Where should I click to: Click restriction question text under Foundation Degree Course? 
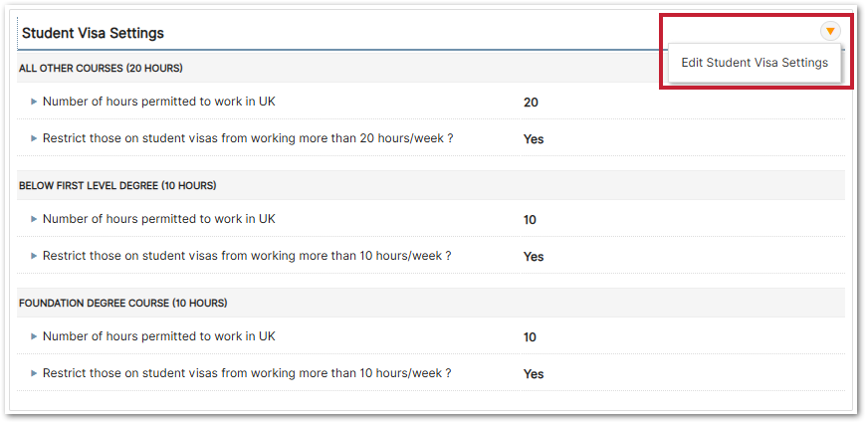tap(247, 373)
